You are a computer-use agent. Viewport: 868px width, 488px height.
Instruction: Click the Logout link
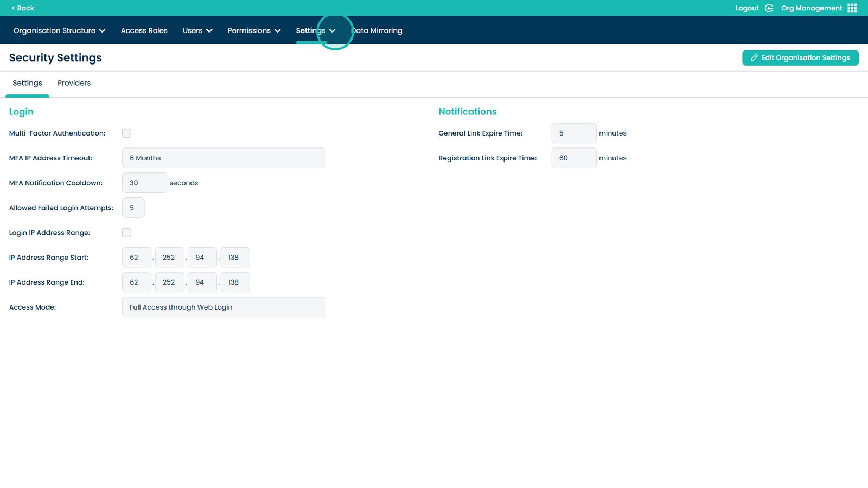point(746,8)
